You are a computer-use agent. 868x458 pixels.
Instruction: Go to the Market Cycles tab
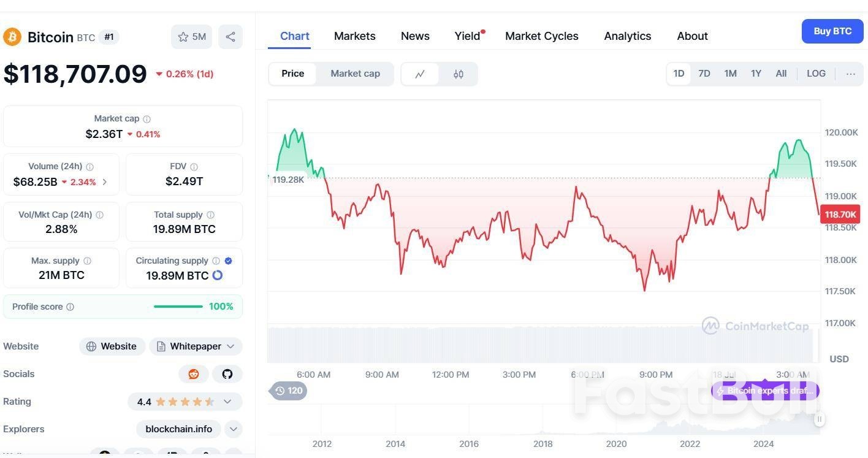(541, 36)
